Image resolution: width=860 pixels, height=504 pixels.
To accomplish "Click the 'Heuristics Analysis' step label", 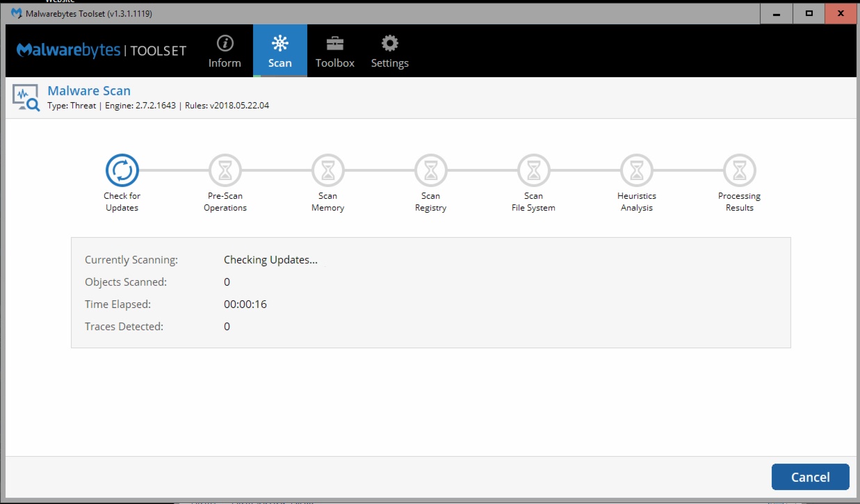I will point(637,202).
